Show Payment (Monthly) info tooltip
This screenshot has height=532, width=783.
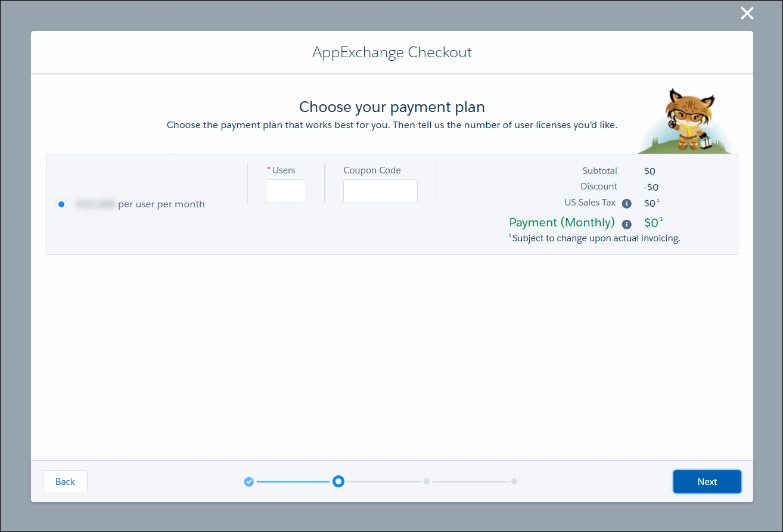(626, 224)
